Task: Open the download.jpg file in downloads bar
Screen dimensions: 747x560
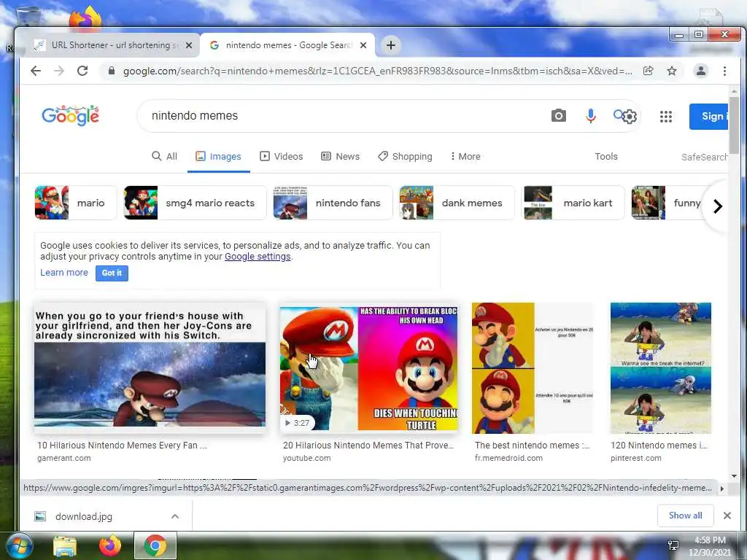Action: point(84,516)
